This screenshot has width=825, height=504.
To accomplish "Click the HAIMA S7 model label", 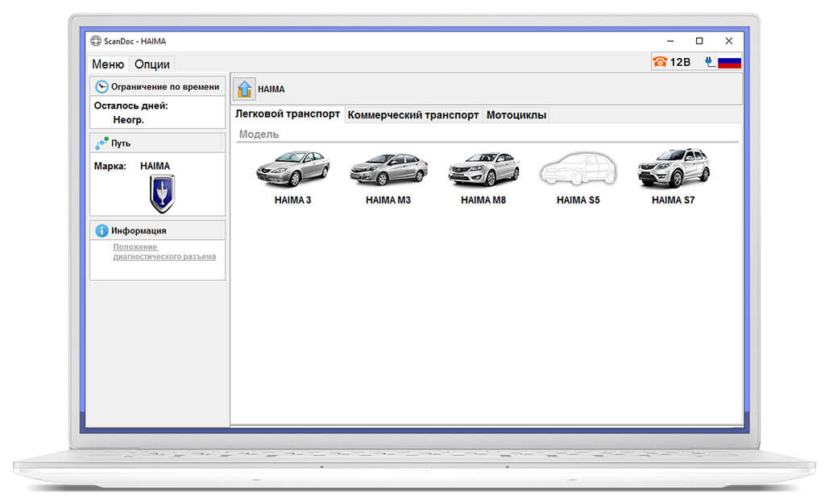I will [673, 200].
